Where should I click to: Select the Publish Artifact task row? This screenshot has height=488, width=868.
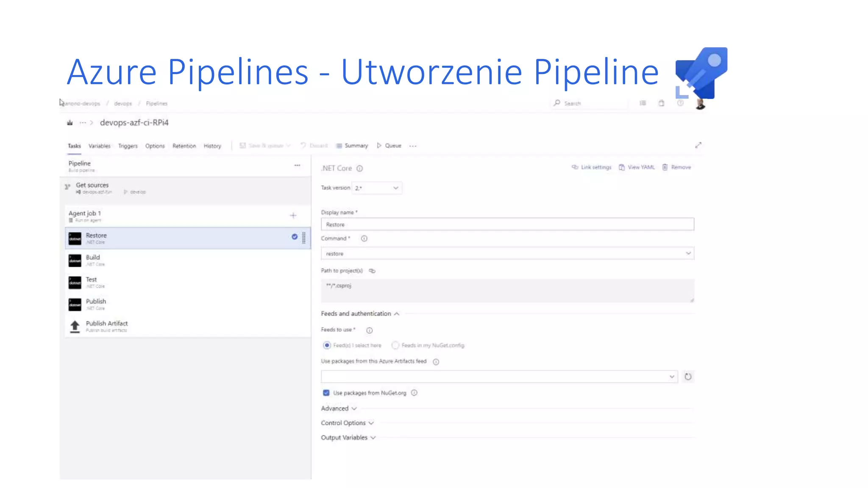188,327
